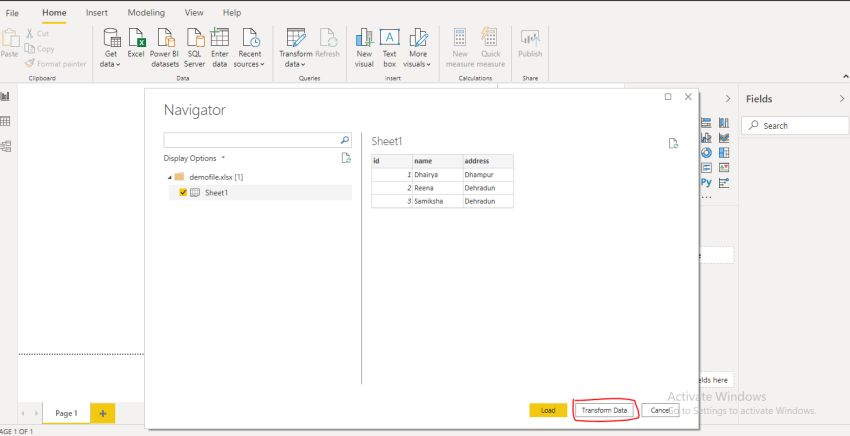Switch to Model view in the left sidebar

coord(5,146)
